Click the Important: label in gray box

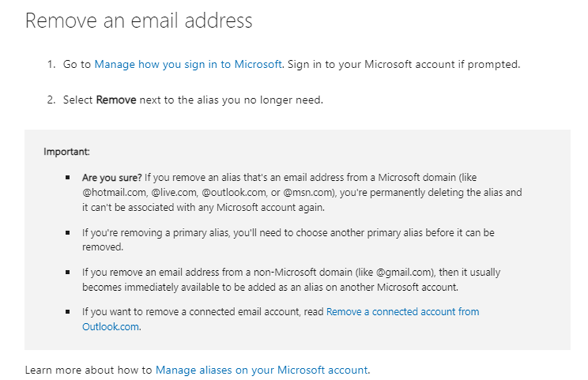click(x=66, y=151)
